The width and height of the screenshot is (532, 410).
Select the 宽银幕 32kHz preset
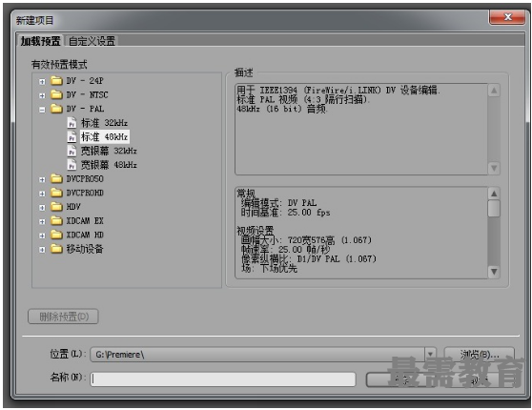(109, 151)
